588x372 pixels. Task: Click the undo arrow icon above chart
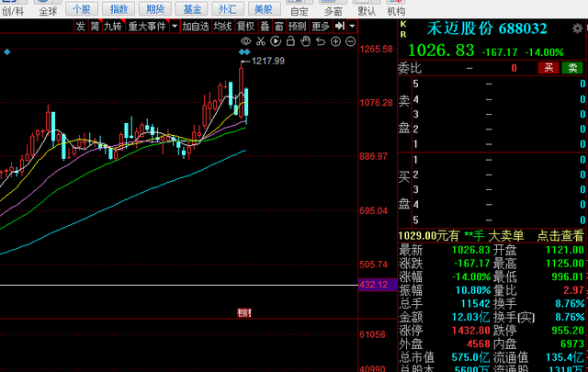coord(319,42)
